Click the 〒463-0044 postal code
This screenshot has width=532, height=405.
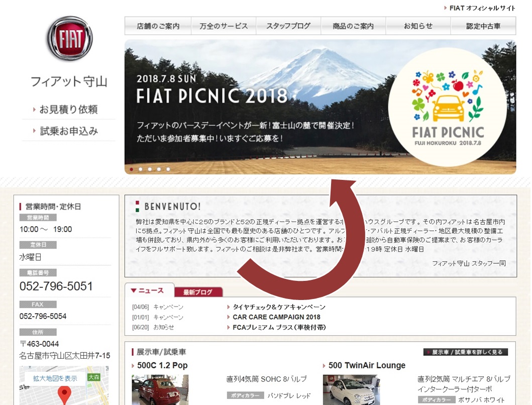click(39, 344)
